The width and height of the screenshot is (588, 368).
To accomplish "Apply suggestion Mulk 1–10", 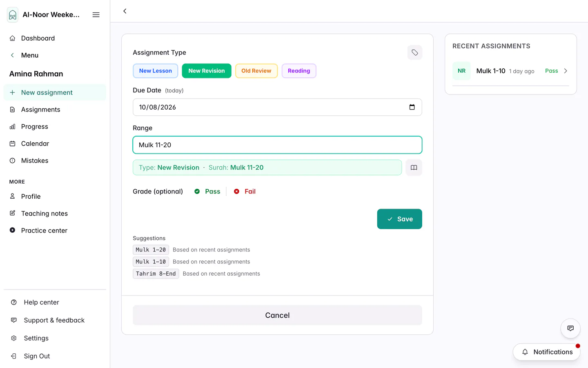I will click(151, 262).
